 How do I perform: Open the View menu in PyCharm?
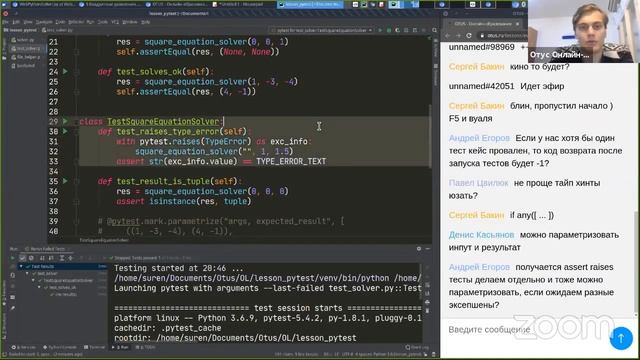pos(28,22)
